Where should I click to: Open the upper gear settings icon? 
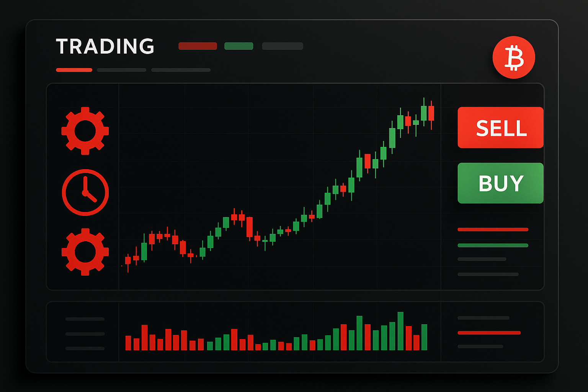pos(85,131)
